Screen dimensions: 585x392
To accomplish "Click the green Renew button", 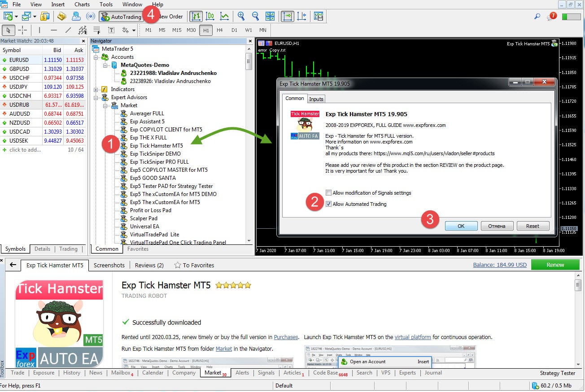I will tap(555, 265).
